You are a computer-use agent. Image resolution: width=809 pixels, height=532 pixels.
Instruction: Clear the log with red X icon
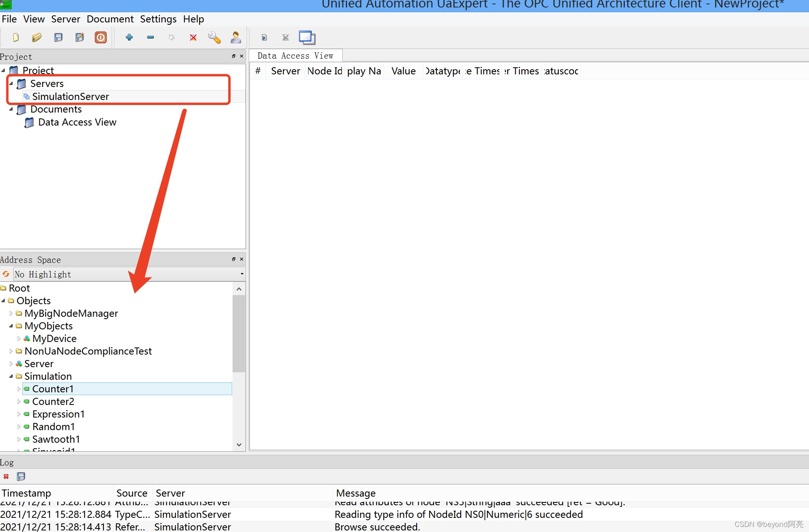[x=6, y=477]
